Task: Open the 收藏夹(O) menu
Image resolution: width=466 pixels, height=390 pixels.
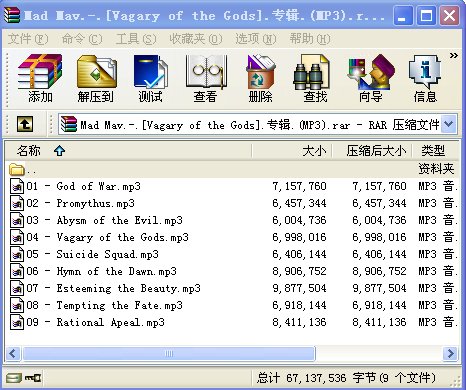Action: [x=195, y=39]
